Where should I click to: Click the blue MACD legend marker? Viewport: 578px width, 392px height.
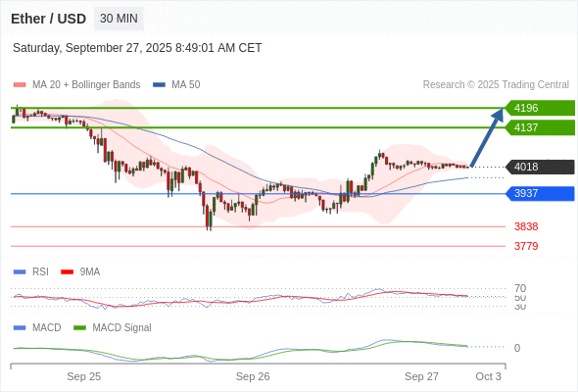point(20,328)
